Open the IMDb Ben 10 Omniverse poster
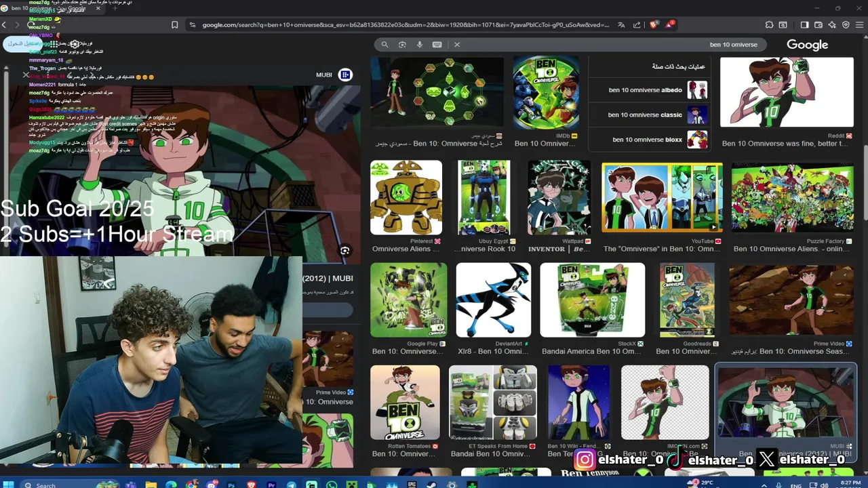Image resolution: width=868 pixels, height=488 pixels. pos(546,94)
